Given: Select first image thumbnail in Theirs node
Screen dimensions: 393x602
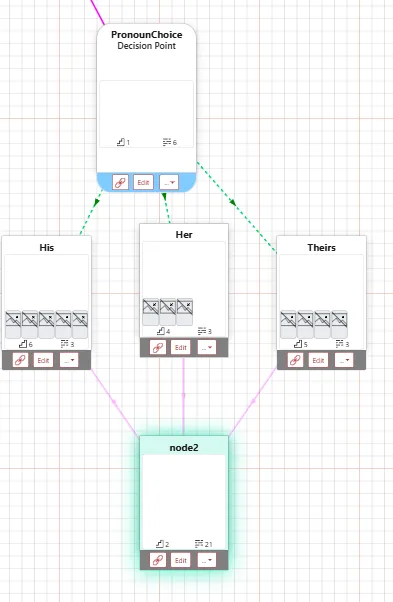Looking at the screenshot, I should pyautogui.click(x=288, y=324).
